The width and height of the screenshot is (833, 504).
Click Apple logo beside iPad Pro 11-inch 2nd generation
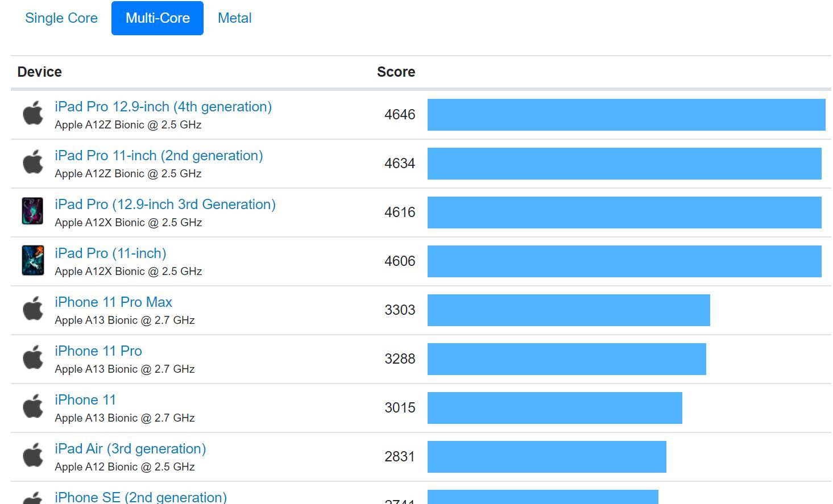(33, 162)
